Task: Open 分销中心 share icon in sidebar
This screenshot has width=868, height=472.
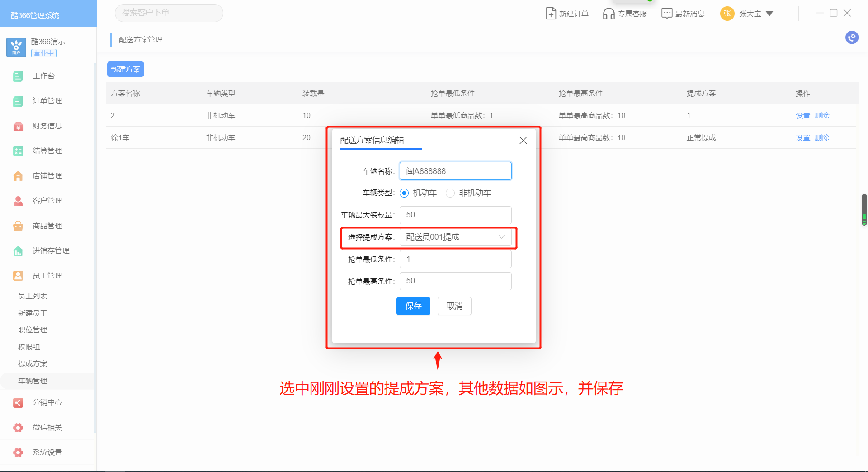Action: [18, 402]
